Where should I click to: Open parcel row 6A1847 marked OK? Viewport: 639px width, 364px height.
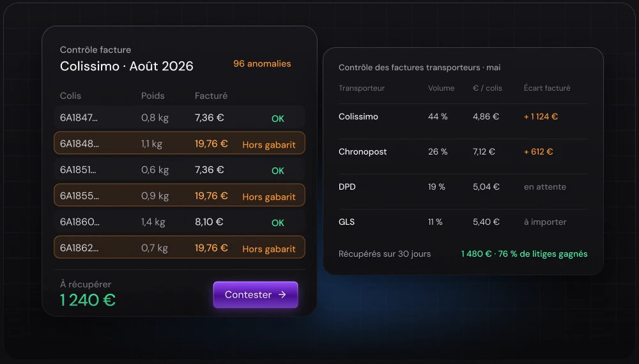180,118
